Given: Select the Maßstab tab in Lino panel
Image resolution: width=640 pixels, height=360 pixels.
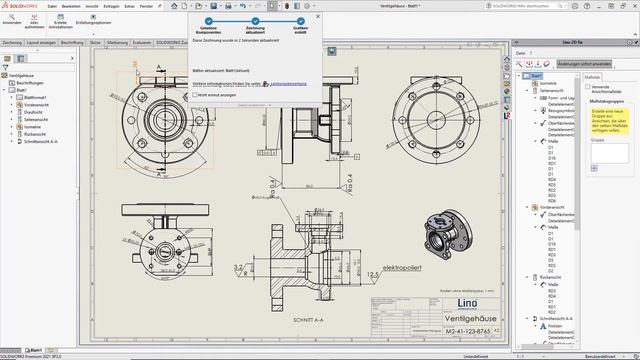Looking at the screenshot, I should [x=592, y=77].
